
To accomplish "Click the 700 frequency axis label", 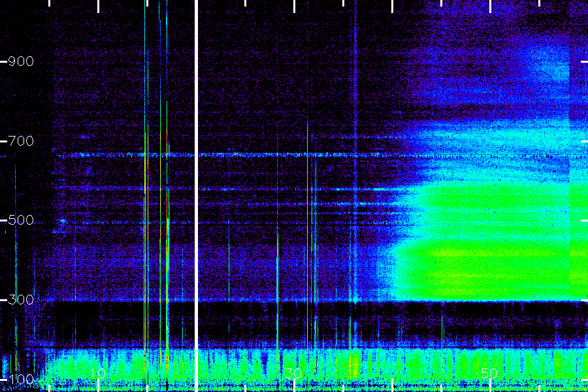I will tap(21, 141).
